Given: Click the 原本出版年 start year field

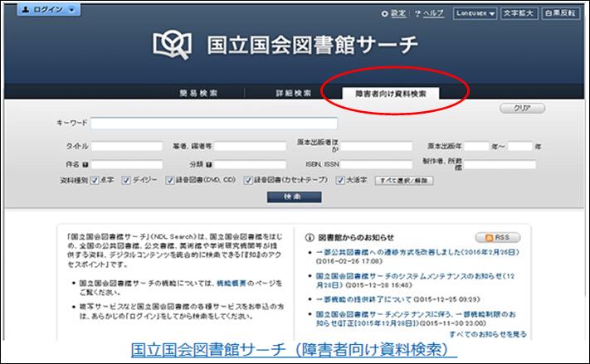Looking at the screenshot, I should pyautogui.click(x=476, y=146).
